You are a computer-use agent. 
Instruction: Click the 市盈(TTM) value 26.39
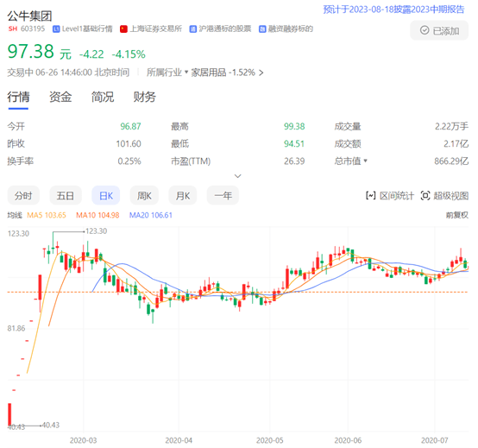(x=294, y=161)
